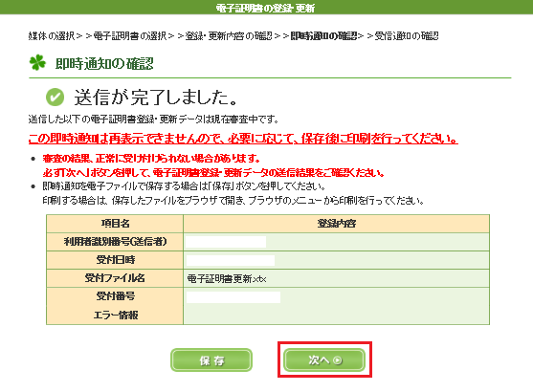Click the エラー情報 row label

coord(116,316)
